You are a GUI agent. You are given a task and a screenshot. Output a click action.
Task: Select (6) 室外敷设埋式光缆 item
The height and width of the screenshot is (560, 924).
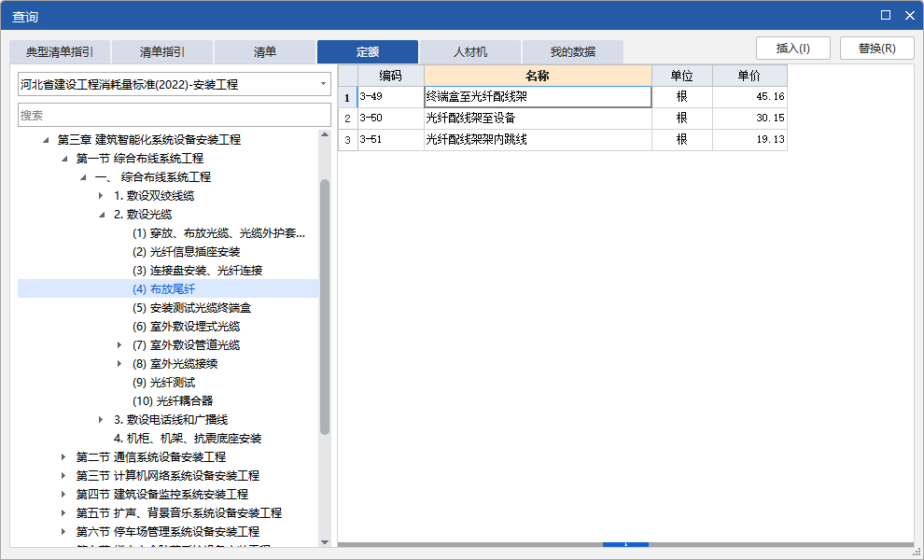tap(187, 327)
